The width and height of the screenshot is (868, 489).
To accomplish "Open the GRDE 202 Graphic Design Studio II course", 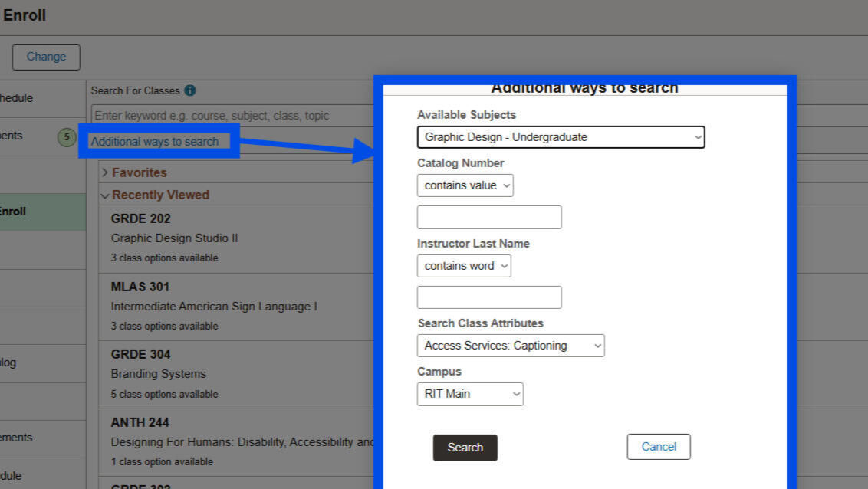I will tap(237, 238).
